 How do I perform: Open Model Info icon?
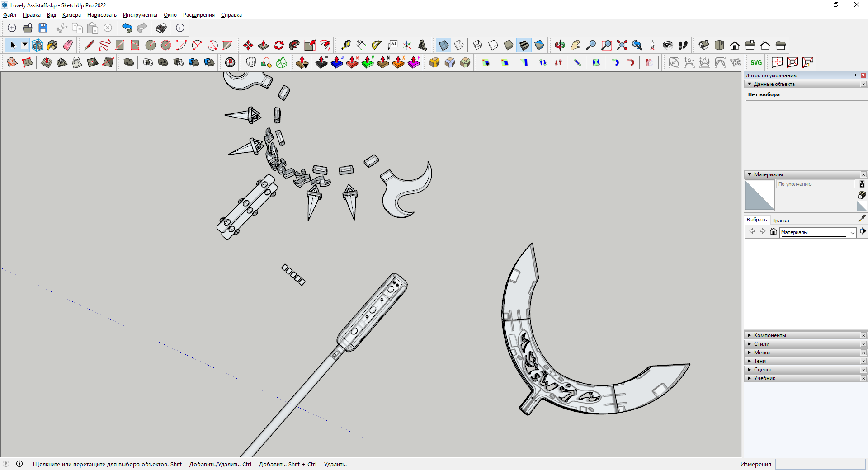pyautogui.click(x=180, y=28)
